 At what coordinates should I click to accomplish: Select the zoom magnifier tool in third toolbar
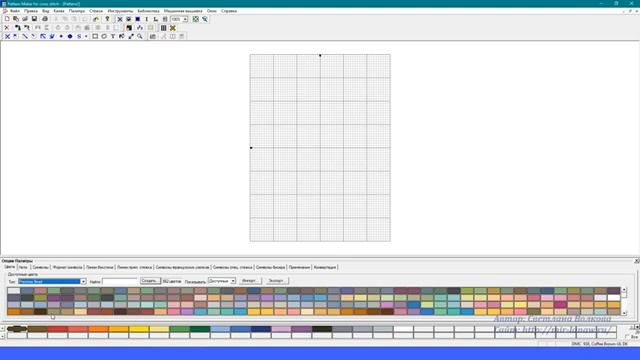tap(140, 36)
